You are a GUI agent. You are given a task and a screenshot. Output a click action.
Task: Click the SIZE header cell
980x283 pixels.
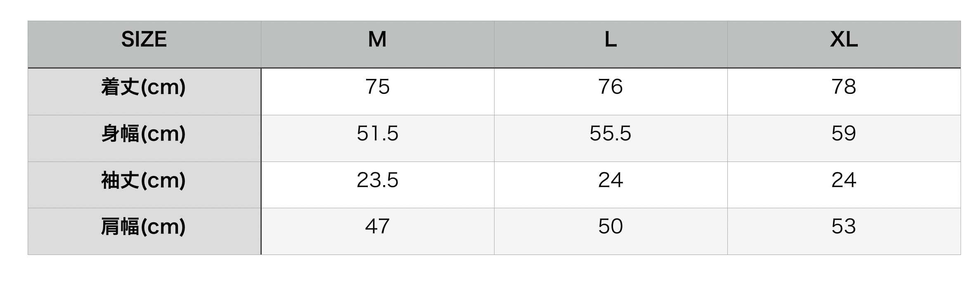click(144, 40)
